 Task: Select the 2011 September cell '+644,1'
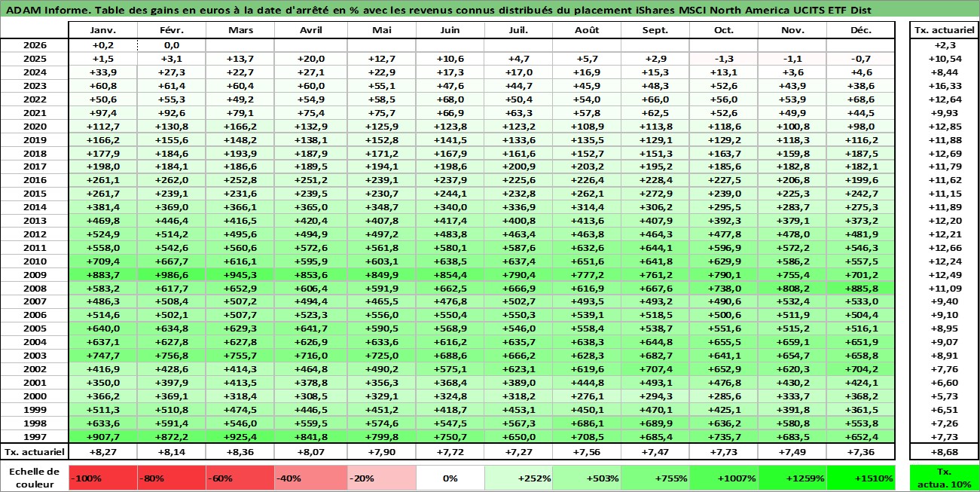[655, 248]
